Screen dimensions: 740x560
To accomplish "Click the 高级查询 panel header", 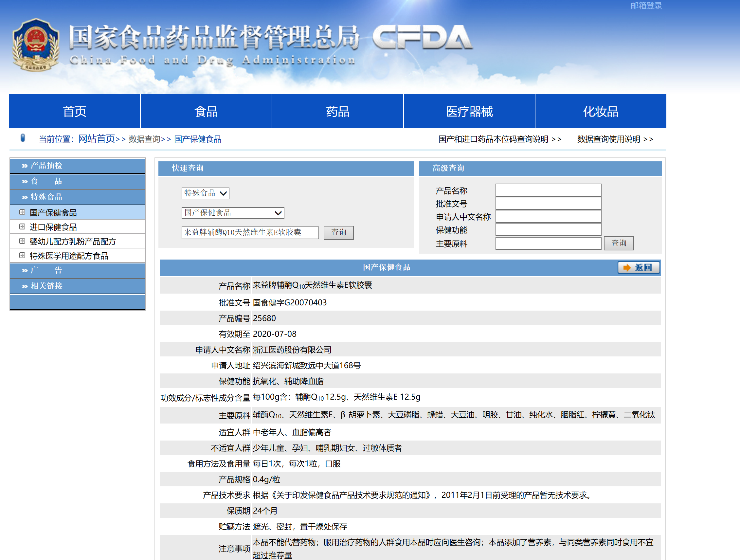I will (540, 168).
